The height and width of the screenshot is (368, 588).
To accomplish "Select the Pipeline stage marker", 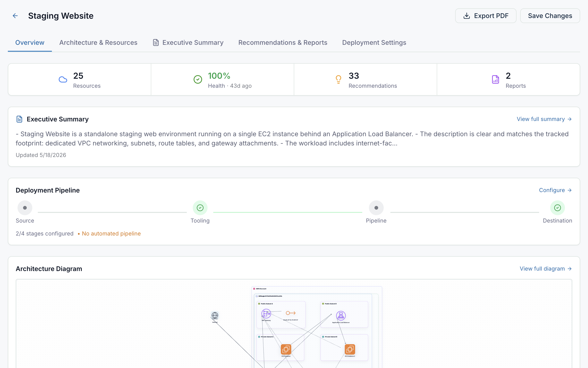I will tap(376, 208).
